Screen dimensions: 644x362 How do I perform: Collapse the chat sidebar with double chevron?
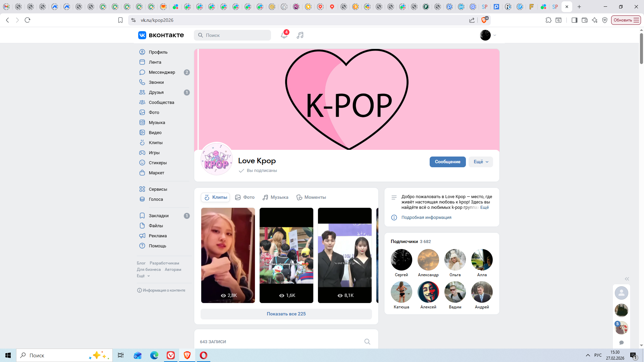click(627, 279)
